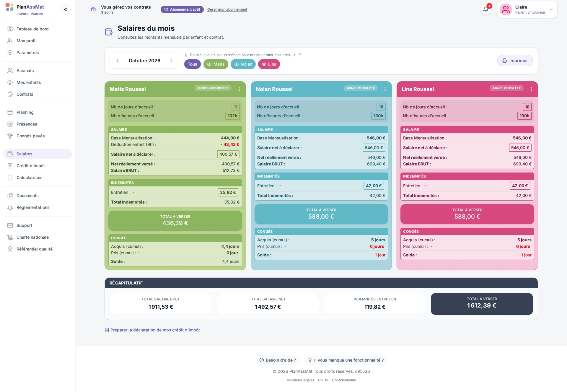Click the Réglementations scales icon
This screenshot has width=567, height=392.
pos(10,207)
